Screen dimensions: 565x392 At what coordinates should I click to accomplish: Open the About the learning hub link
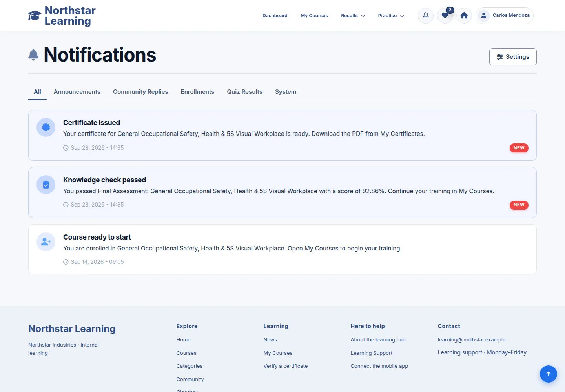tap(378, 340)
